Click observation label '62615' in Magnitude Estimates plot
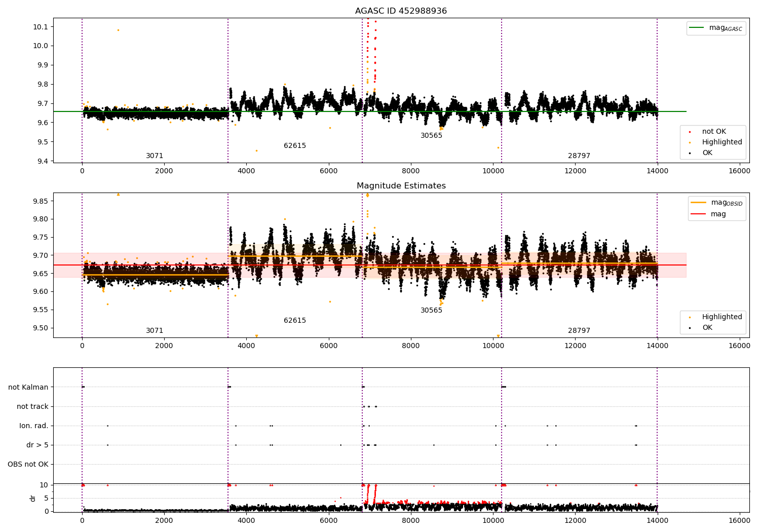 tap(295, 321)
